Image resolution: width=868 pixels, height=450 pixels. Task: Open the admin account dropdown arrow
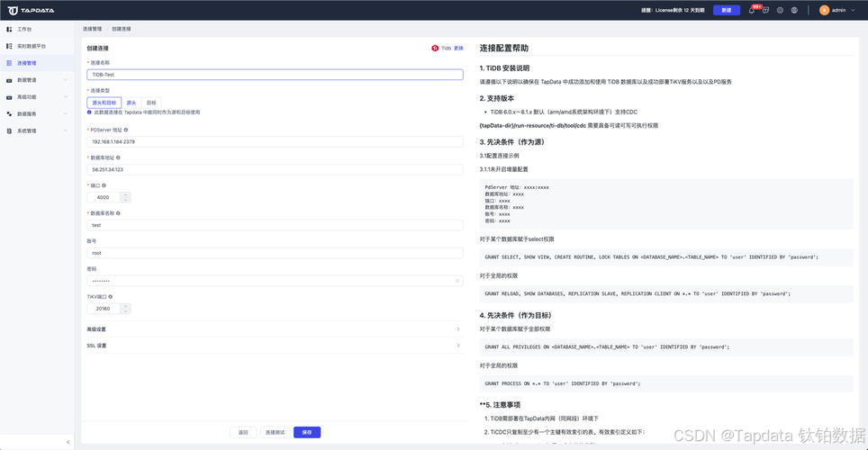pos(853,10)
